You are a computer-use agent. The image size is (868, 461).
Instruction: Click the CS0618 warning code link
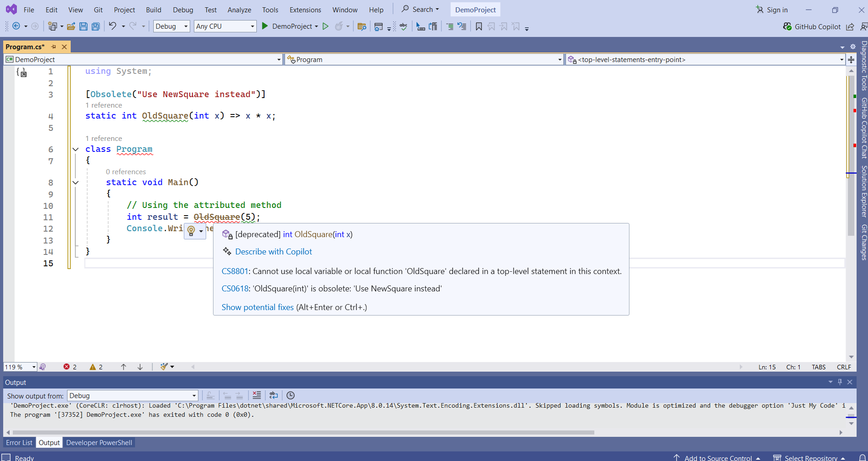tap(235, 289)
